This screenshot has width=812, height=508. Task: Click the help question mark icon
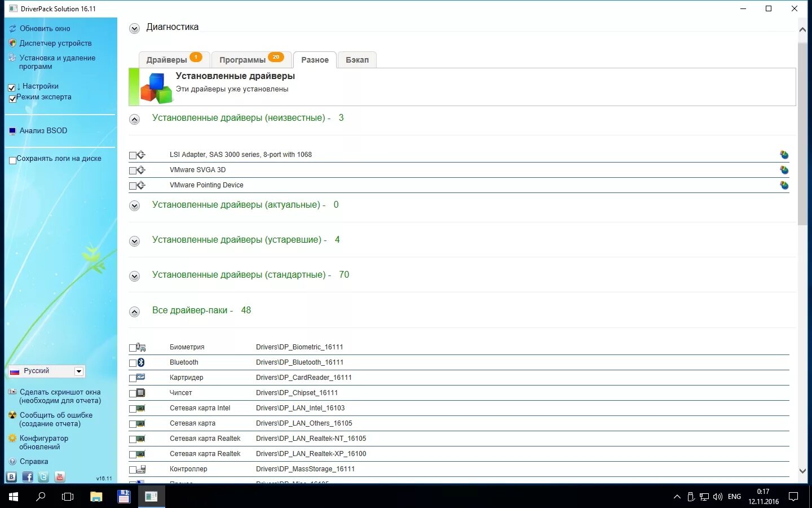(x=12, y=461)
